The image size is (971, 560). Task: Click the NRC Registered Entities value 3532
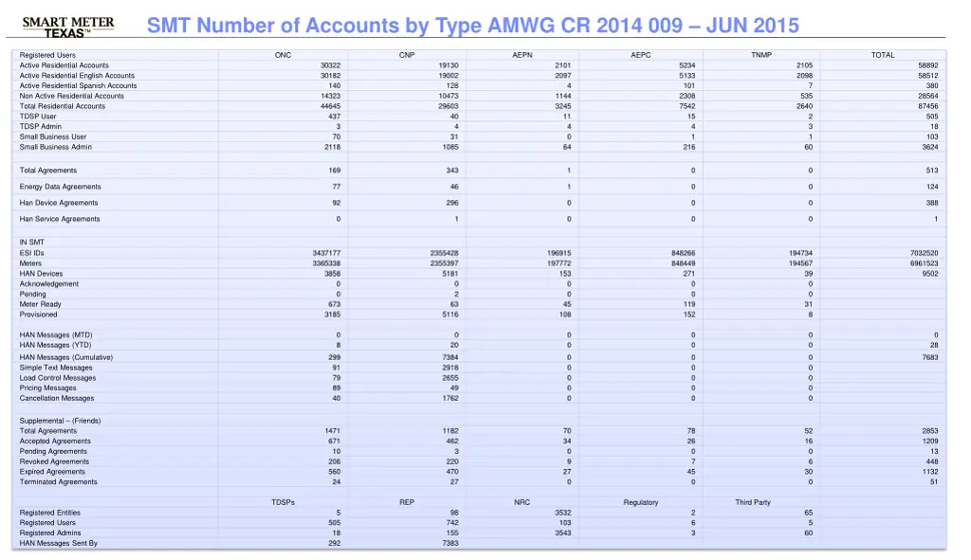(x=562, y=513)
